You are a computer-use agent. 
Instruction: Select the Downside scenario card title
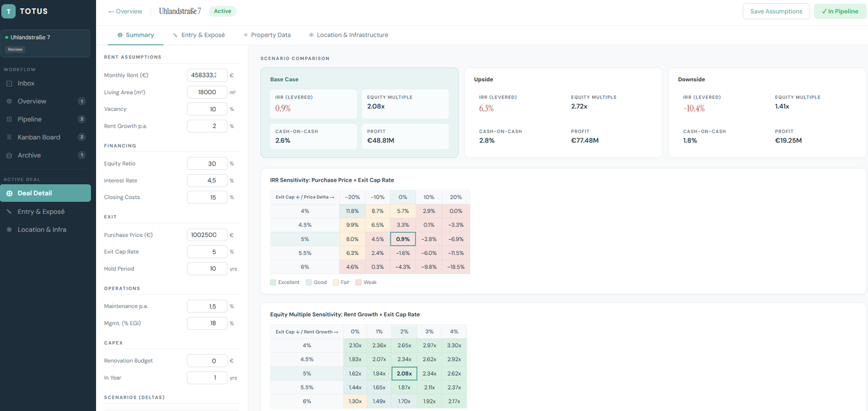pyautogui.click(x=691, y=79)
